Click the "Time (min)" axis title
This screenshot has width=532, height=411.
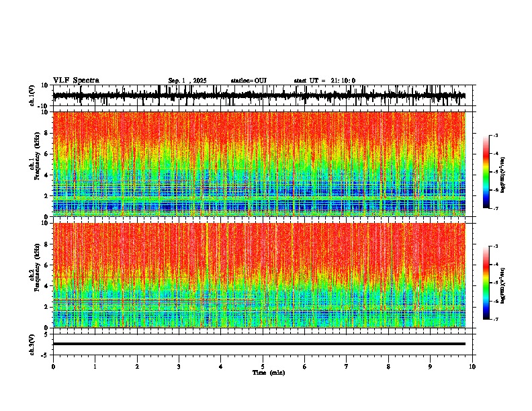[x=269, y=373]
